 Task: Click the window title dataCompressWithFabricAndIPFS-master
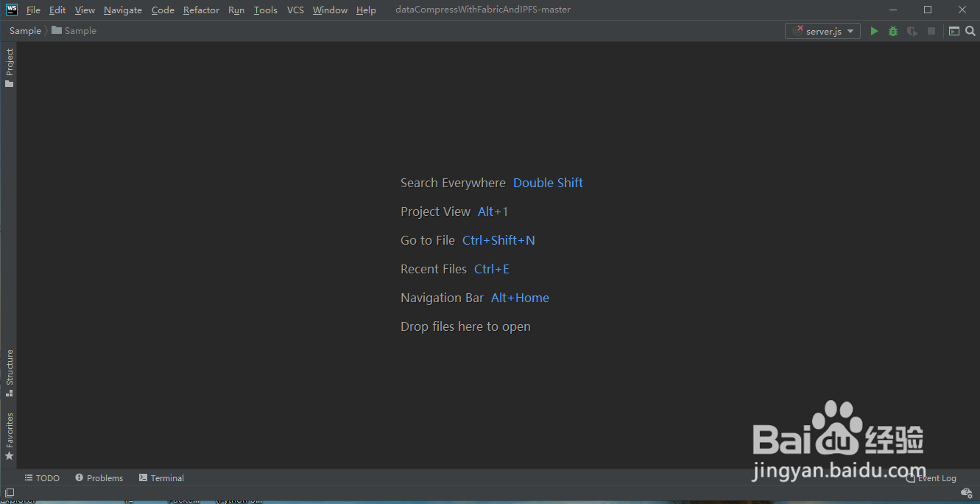483,10
